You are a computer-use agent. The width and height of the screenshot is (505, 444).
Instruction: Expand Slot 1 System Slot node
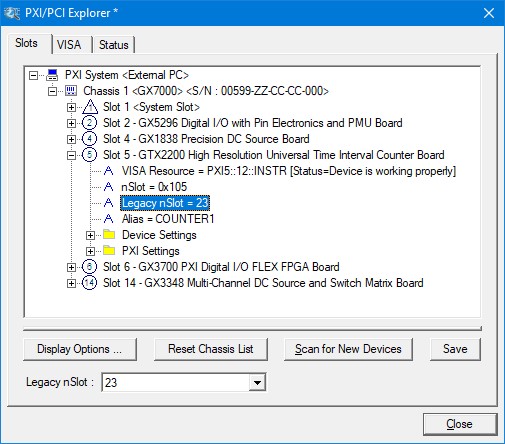71,107
